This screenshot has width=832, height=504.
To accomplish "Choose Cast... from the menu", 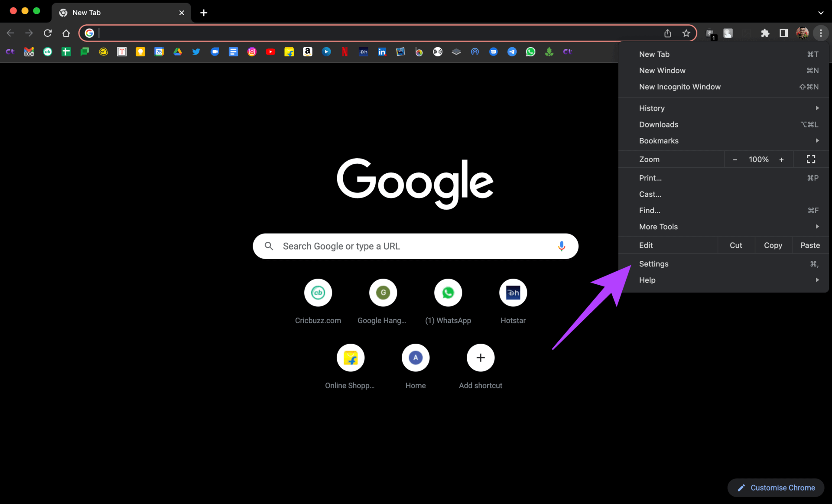I will coord(724,194).
